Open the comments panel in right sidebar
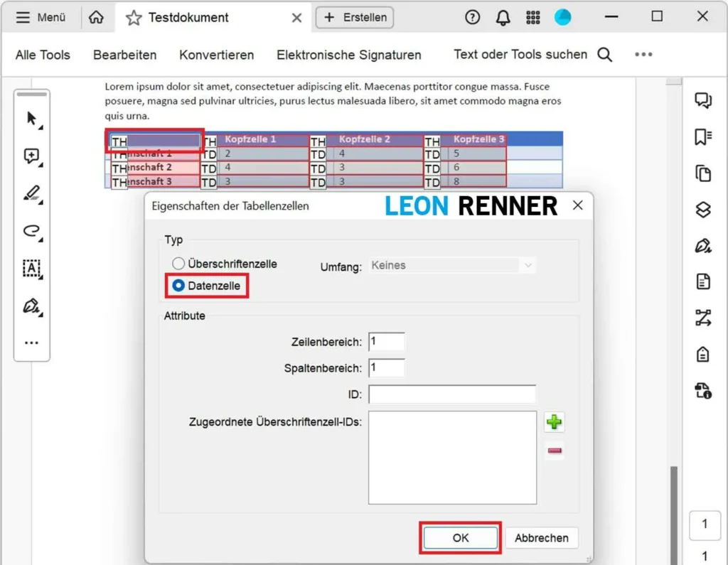 [702, 100]
